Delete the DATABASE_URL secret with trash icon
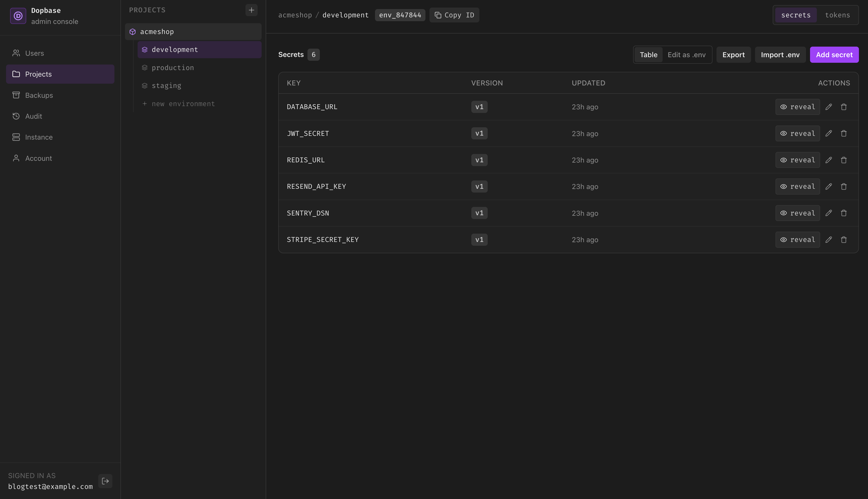Image resolution: width=868 pixels, height=499 pixels. coord(844,107)
